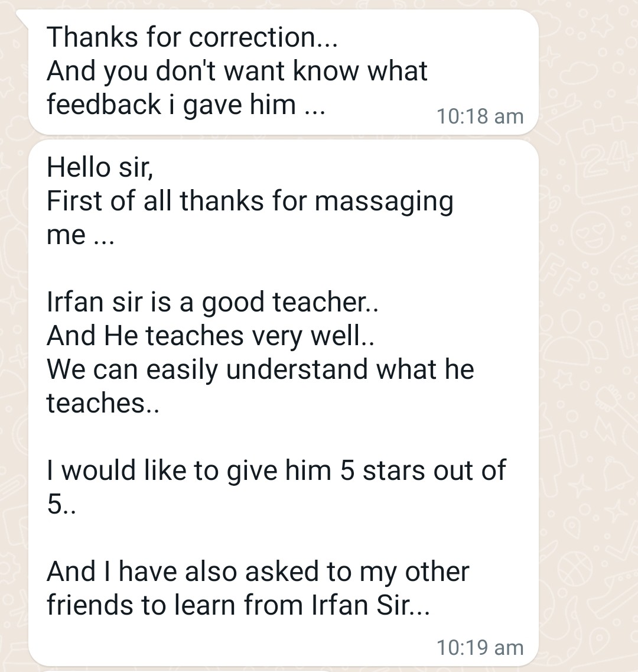Click the word "massaging" in the message
This screenshot has width=638, height=672.
(384, 202)
